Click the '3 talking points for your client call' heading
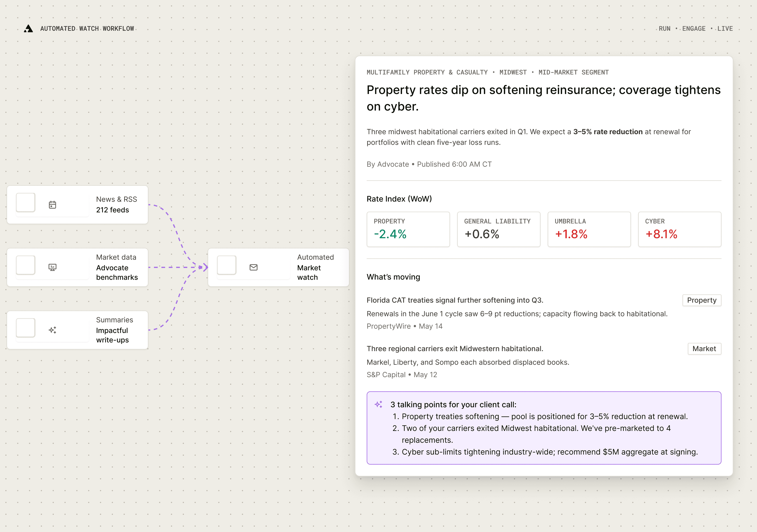The image size is (757, 532). pyautogui.click(x=453, y=405)
